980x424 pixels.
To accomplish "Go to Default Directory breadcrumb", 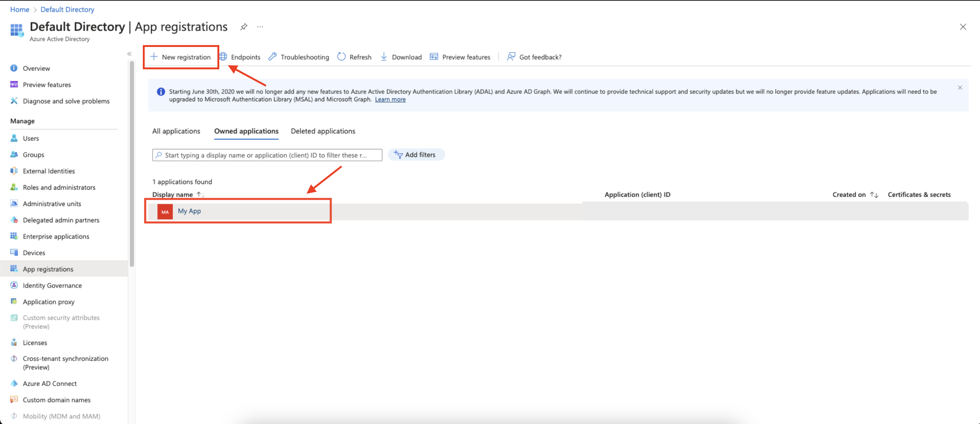I will coord(67,10).
